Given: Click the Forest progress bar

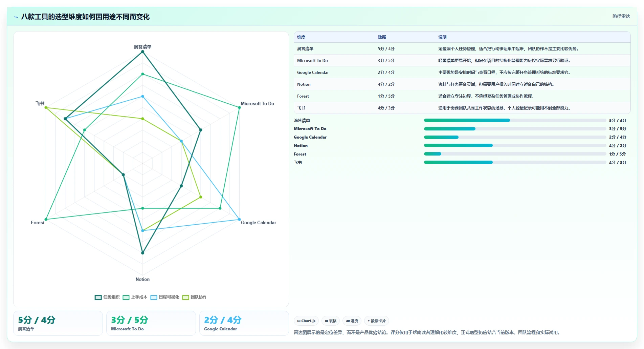Looking at the screenshot, I should 515,154.
